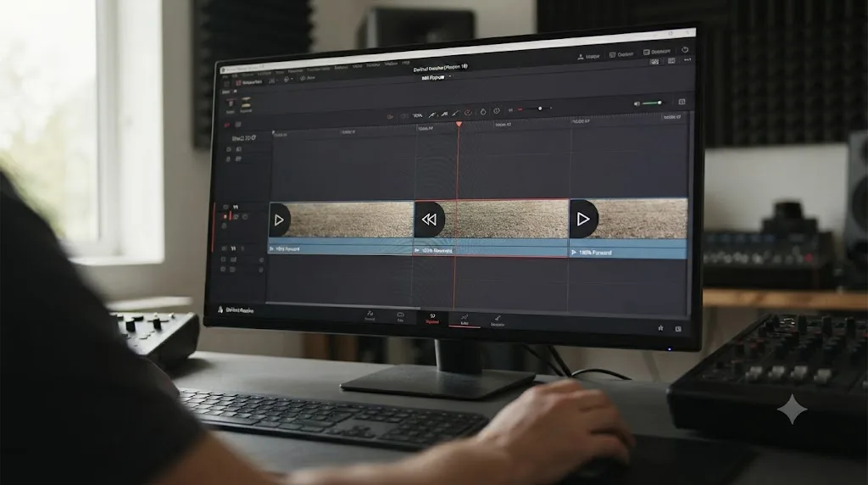The width and height of the screenshot is (868, 485).
Task: Open the underlined Edit page tab at the bottom
Action: point(465,320)
